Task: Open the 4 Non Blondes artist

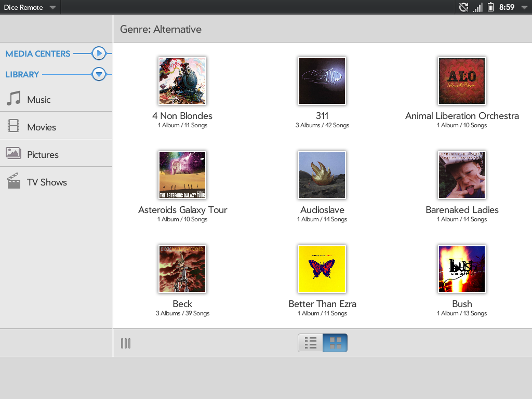Action: click(182, 81)
